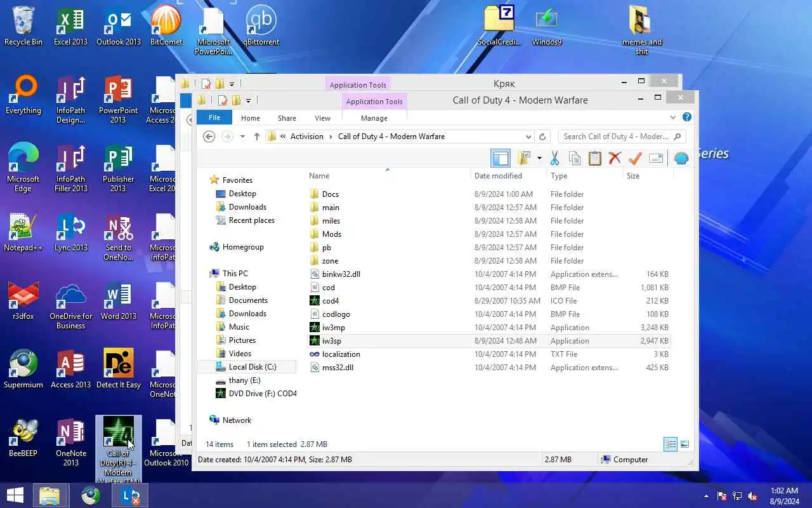The height and width of the screenshot is (508, 812).
Task: Open the folder options dropdown arrow
Action: click(x=539, y=158)
